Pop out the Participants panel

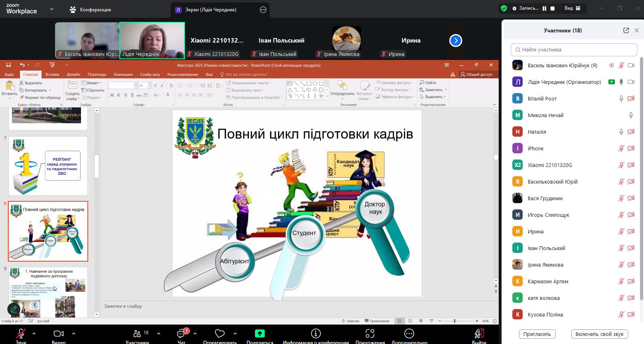point(626,30)
